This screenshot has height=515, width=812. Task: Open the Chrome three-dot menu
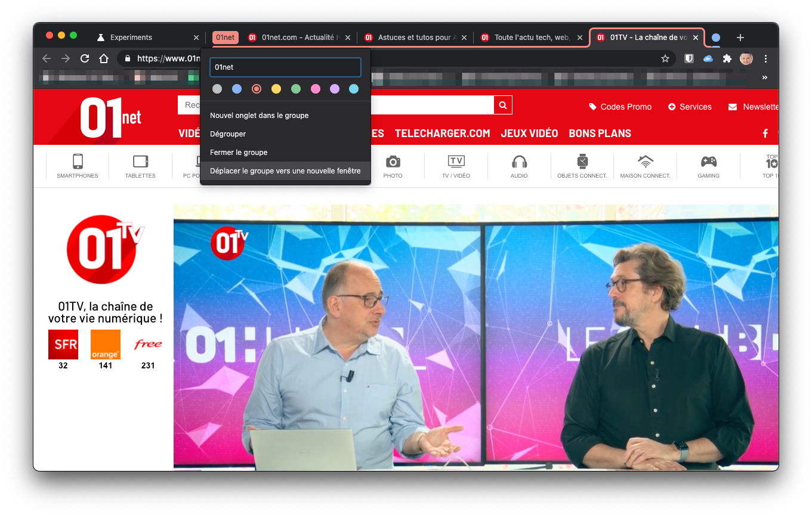point(766,58)
